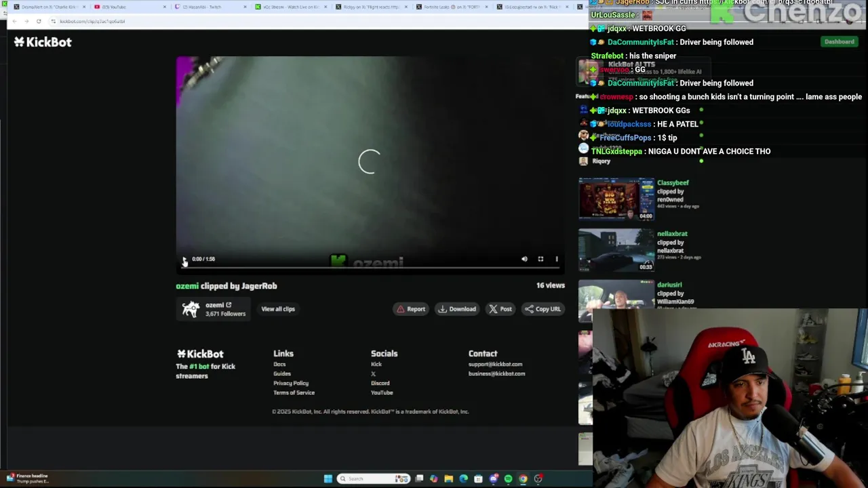This screenshot has height=488, width=868.
Task: Launch Copilot from the taskbar
Action: pos(434,479)
